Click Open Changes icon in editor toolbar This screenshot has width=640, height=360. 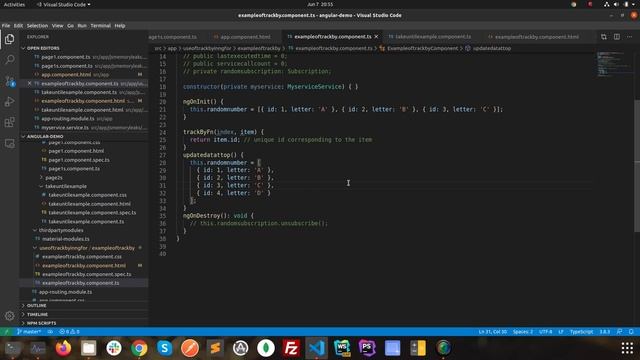point(604,37)
